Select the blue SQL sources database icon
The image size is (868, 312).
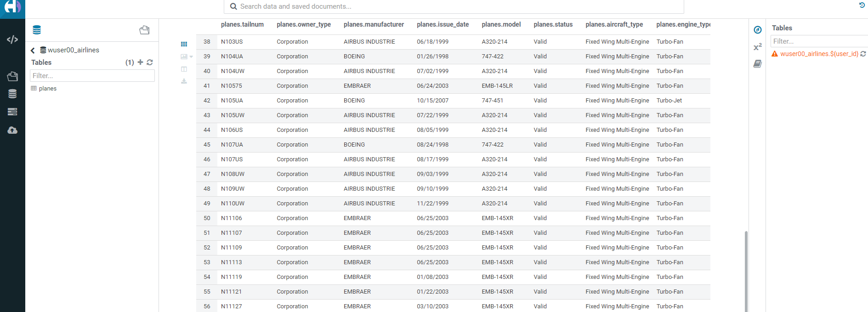coord(37,30)
